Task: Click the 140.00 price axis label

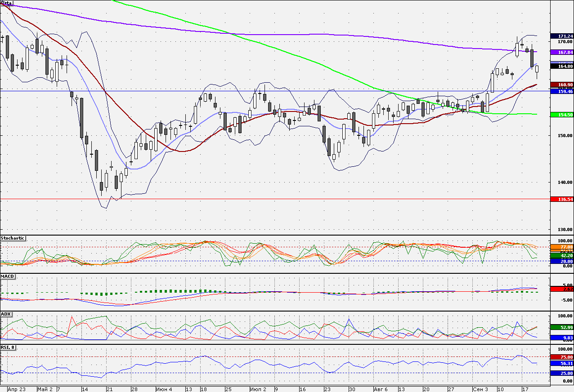Action: tap(565, 183)
